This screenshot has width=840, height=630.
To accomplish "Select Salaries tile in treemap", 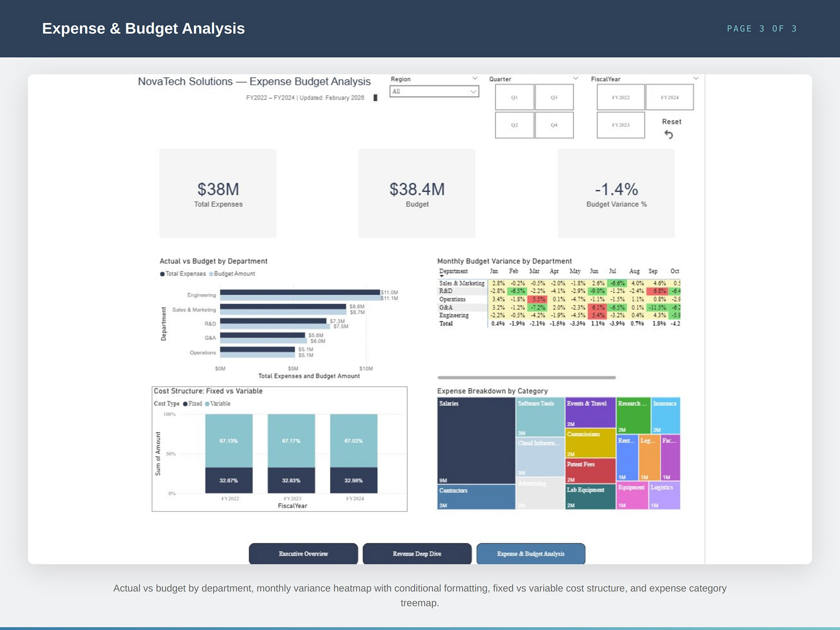I will tap(476, 440).
